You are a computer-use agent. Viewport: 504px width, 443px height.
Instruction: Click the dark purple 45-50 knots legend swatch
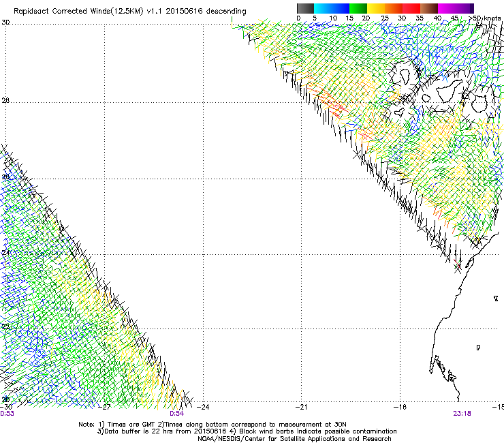click(x=464, y=8)
